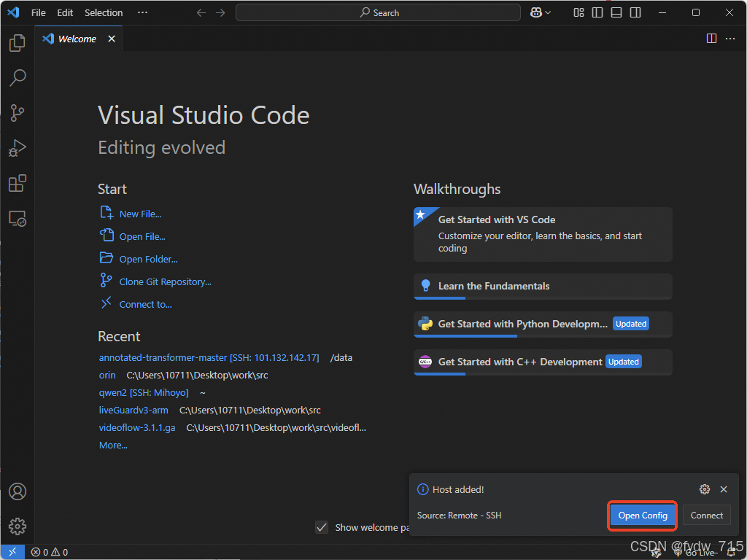The width and height of the screenshot is (747, 560).
Task: Open the Explorer view in activity bar
Action: click(18, 43)
